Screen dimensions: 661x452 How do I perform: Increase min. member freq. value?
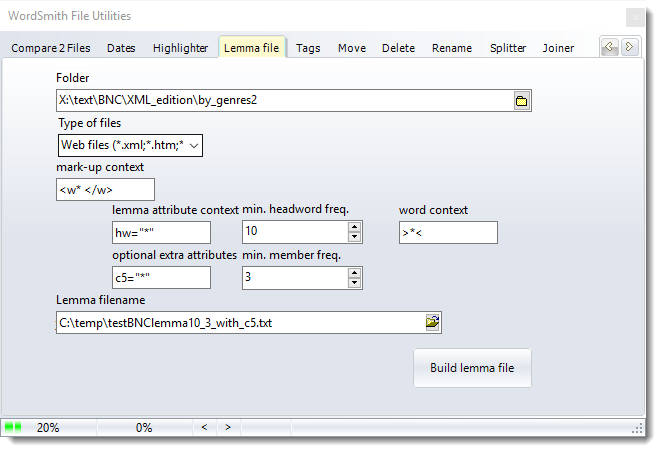[355, 273]
